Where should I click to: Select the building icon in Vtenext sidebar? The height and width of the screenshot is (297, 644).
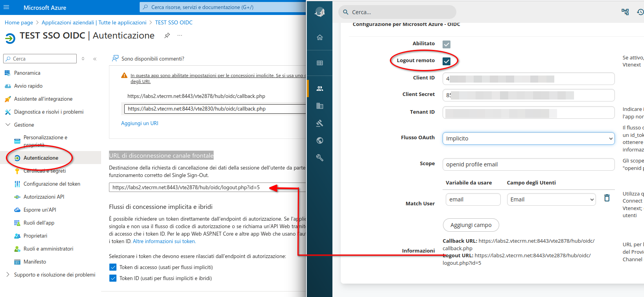click(x=320, y=106)
